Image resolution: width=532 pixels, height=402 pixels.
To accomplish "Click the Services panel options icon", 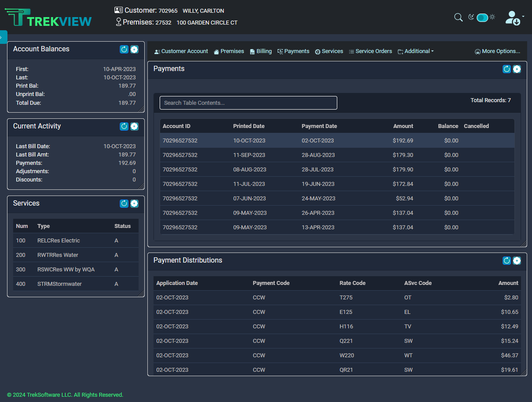I will [134, 203].
